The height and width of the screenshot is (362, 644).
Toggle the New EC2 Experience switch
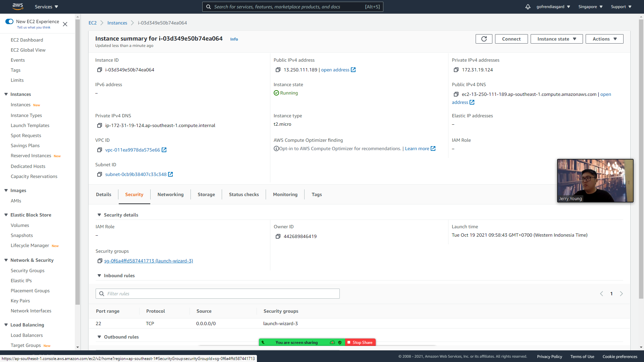(x=9, y=21)
